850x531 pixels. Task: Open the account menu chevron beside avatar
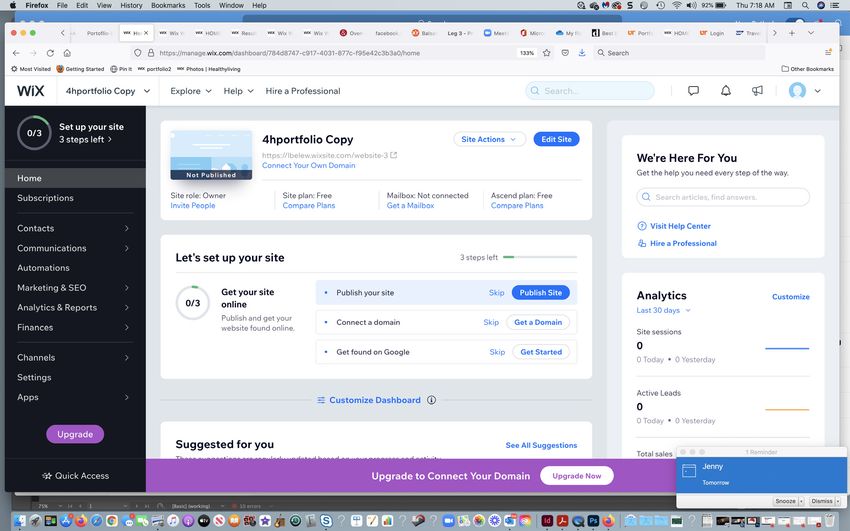(x=817, y=91)
